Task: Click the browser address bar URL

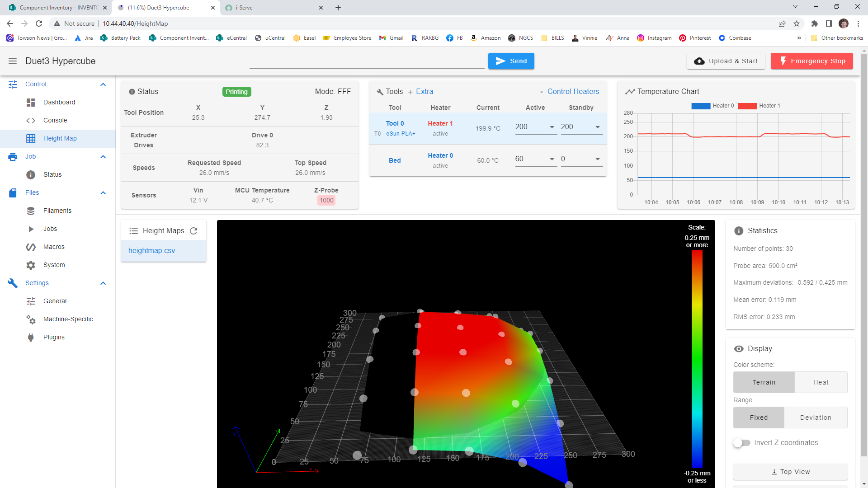Action: 135,23
